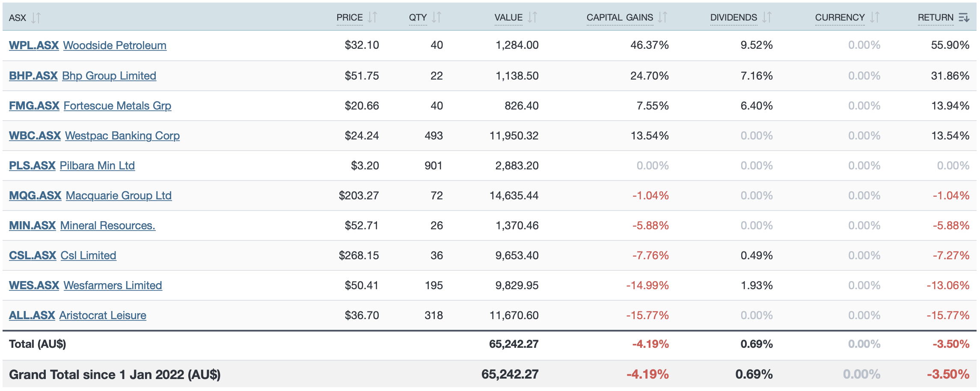
Task: Sort by price using PRICE arrows icon
Action: click(372, 18)
